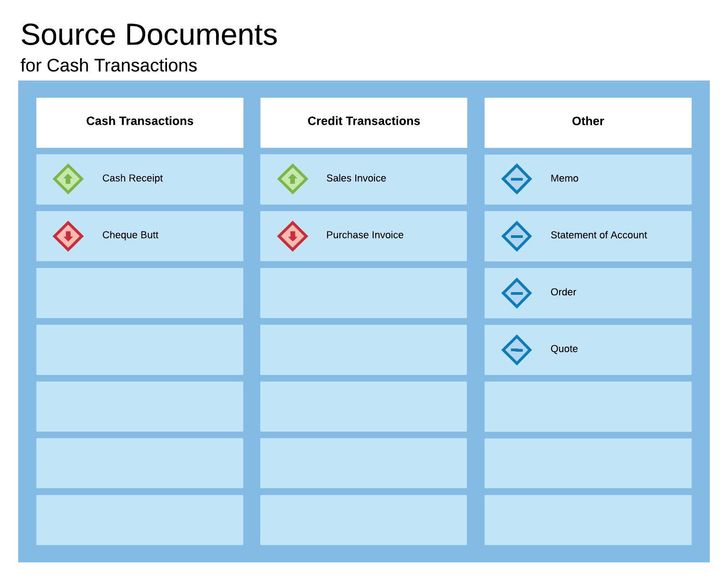Click the Cash Receipt label
The width and height of the screenshot is (728, 581).
coord(133,179)
